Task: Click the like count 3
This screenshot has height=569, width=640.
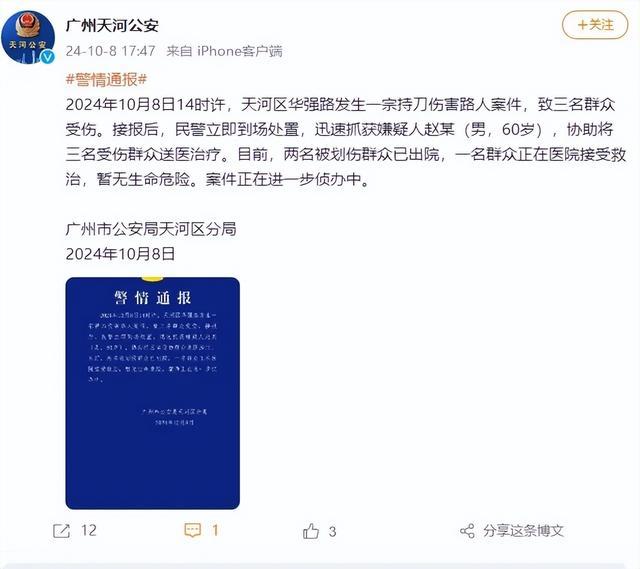Action: coord(333,531)
